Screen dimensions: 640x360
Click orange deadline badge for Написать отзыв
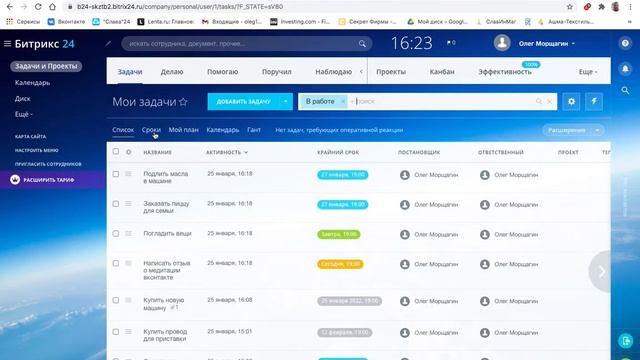pyautogui.click(x=340, y=264)
